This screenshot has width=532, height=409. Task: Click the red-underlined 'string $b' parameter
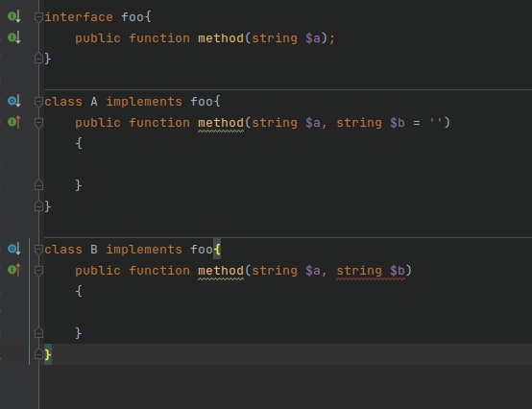(371, 271)
